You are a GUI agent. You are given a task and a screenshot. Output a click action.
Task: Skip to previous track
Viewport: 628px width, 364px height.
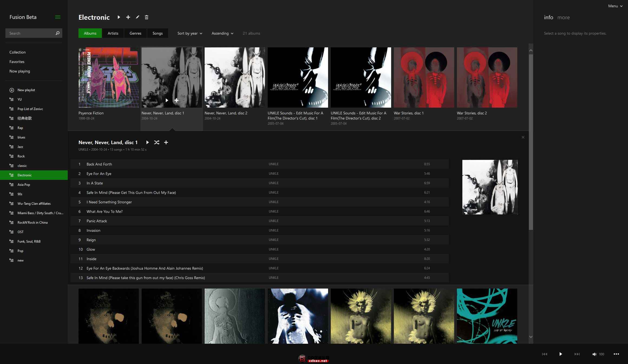[545, 354]
